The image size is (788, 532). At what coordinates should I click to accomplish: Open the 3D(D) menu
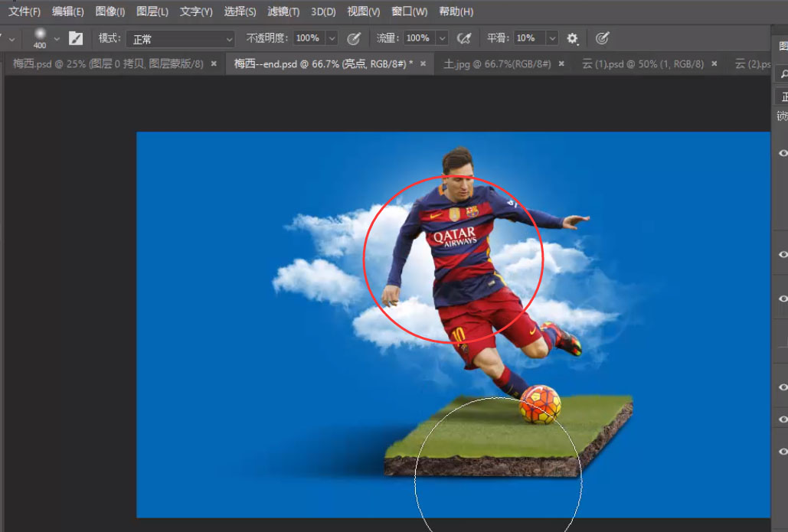[323, 11]
